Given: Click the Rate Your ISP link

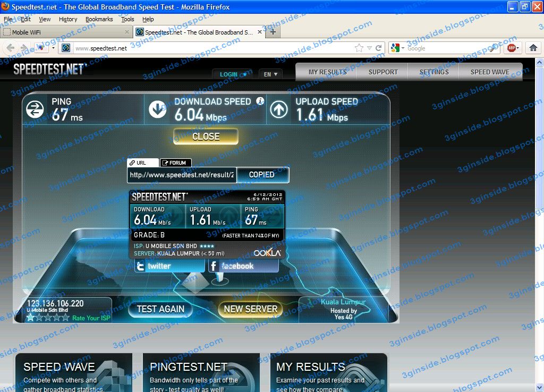Looking at the screenshot, I should 91,318.
